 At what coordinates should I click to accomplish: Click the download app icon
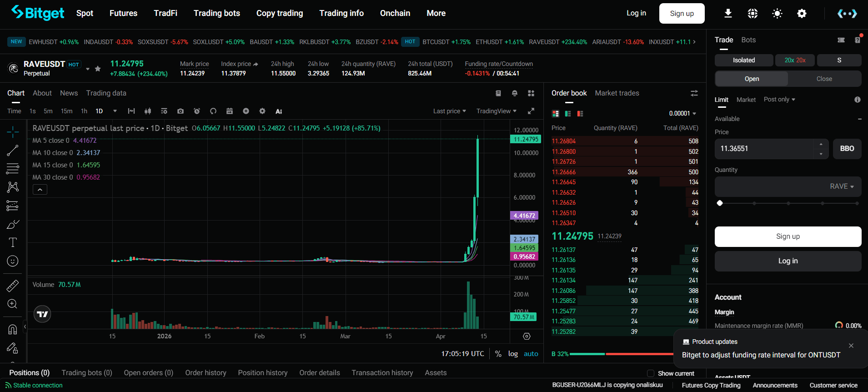728,14
